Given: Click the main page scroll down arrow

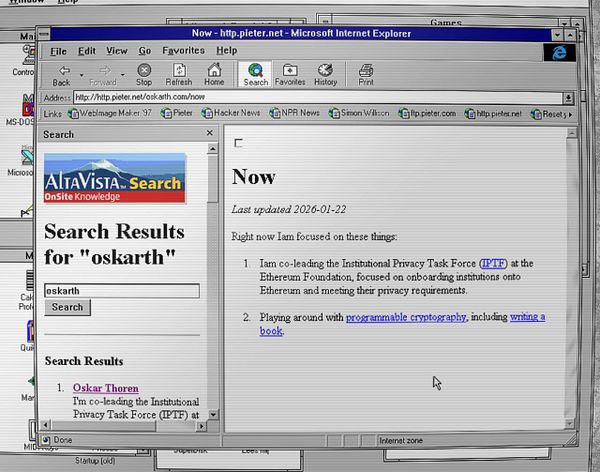Looking at the screenshot, I should pyautogui.click(x=569, y=423).
